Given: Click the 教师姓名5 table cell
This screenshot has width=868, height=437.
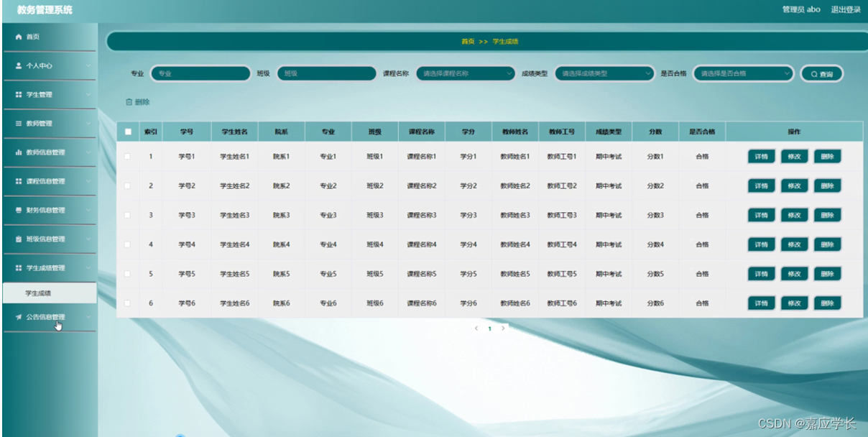Looking at the screenshot, I should tap(515, 274).
